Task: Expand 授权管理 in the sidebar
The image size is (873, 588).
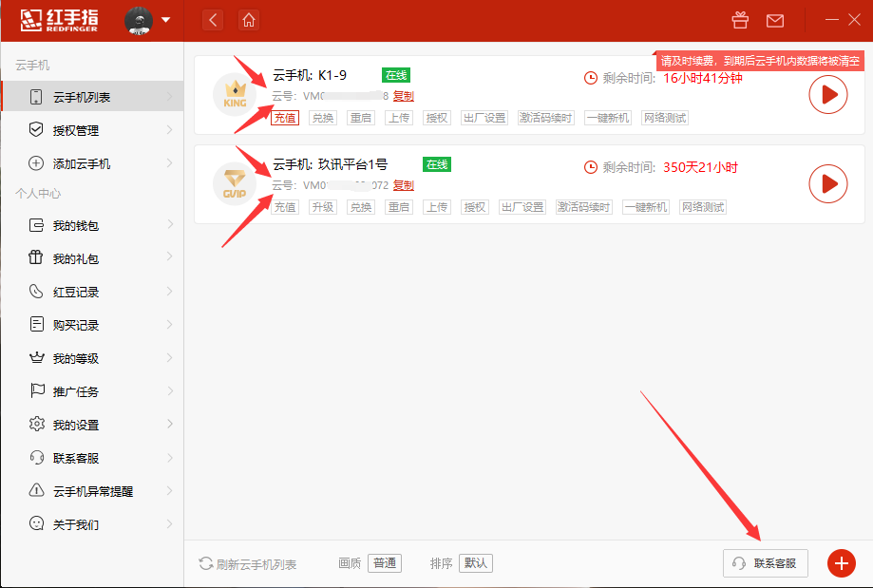Action: pos(76,130)
